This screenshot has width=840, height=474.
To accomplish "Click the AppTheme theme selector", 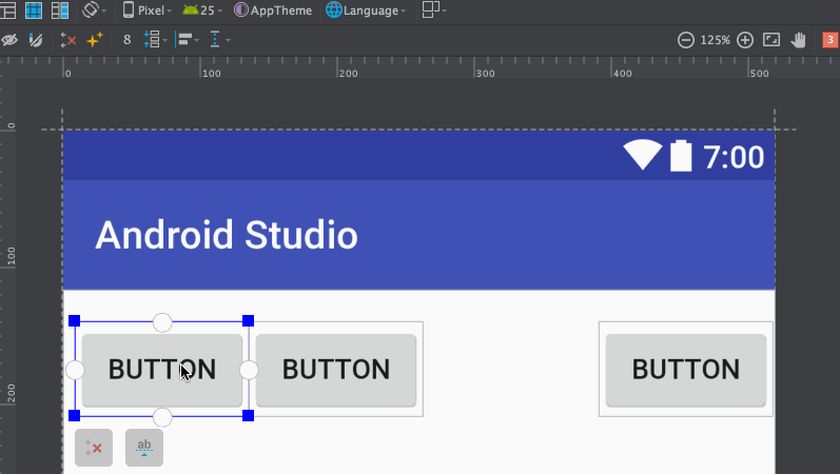I will pyautogui.click(x=273, y=10).
